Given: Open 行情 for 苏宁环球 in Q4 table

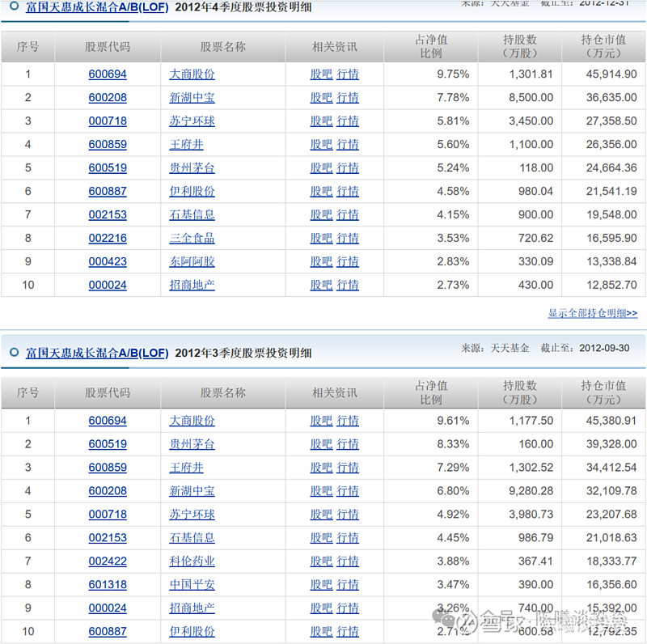Looking at the screenshot, I should 348,121.
